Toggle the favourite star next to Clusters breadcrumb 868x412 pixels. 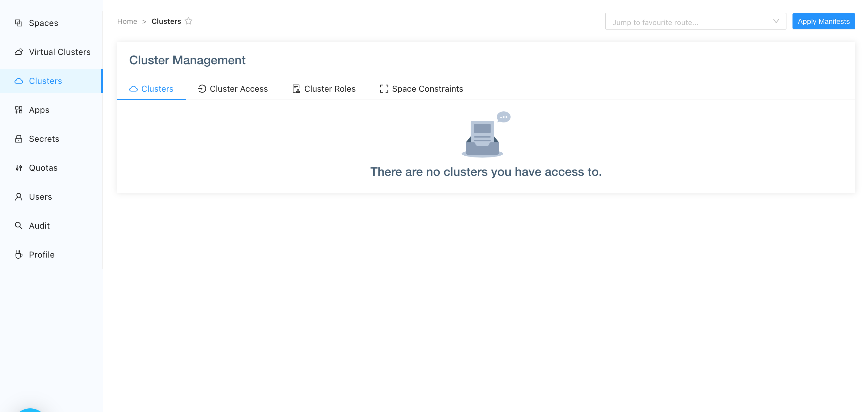[189, 21]
